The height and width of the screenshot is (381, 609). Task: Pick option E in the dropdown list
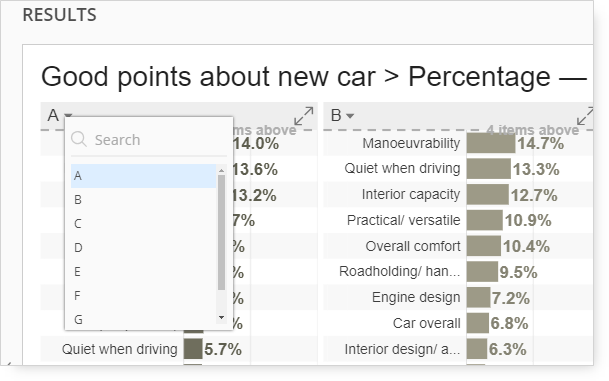[143, 271]
